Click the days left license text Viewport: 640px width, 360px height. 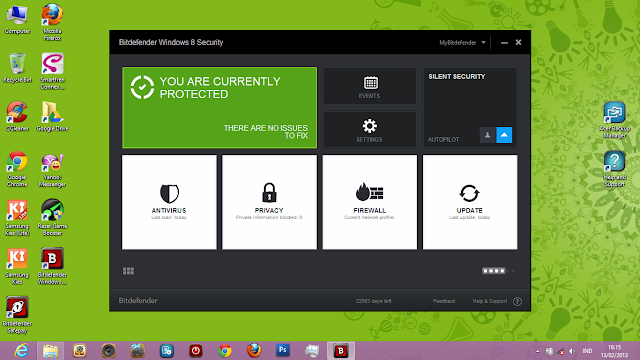coord(373,301)
